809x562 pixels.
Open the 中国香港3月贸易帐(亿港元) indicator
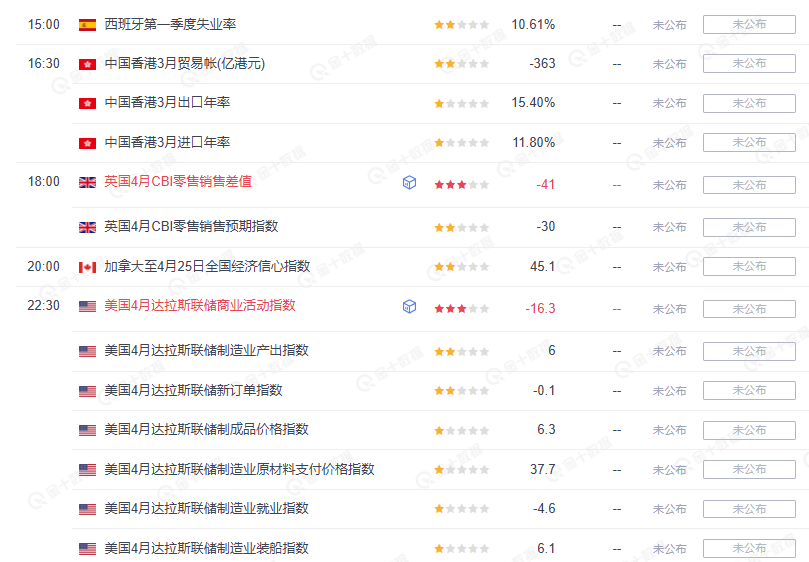click(x=185, y=63)
